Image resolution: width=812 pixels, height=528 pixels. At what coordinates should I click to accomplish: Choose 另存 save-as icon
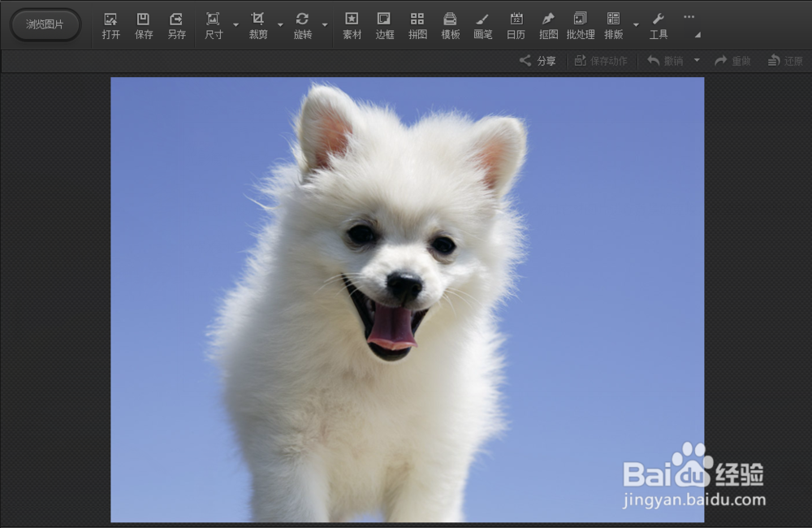[x=176, y=26]
